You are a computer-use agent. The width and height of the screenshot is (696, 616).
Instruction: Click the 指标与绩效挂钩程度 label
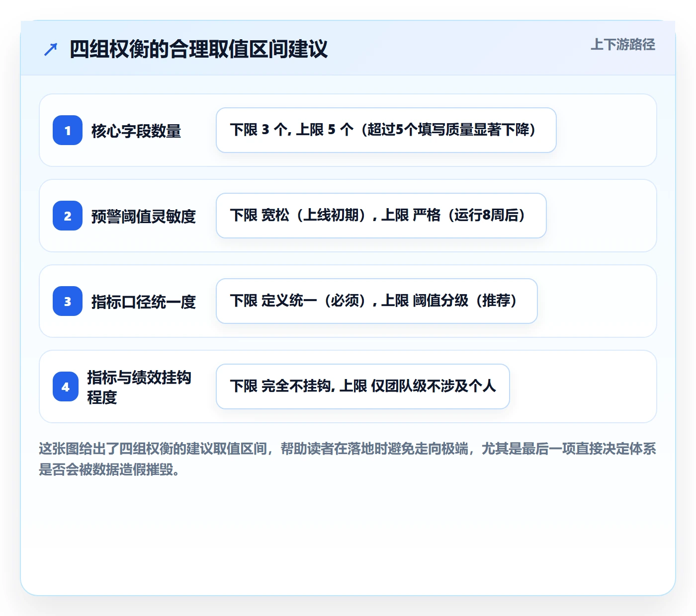tap(139, 387)
